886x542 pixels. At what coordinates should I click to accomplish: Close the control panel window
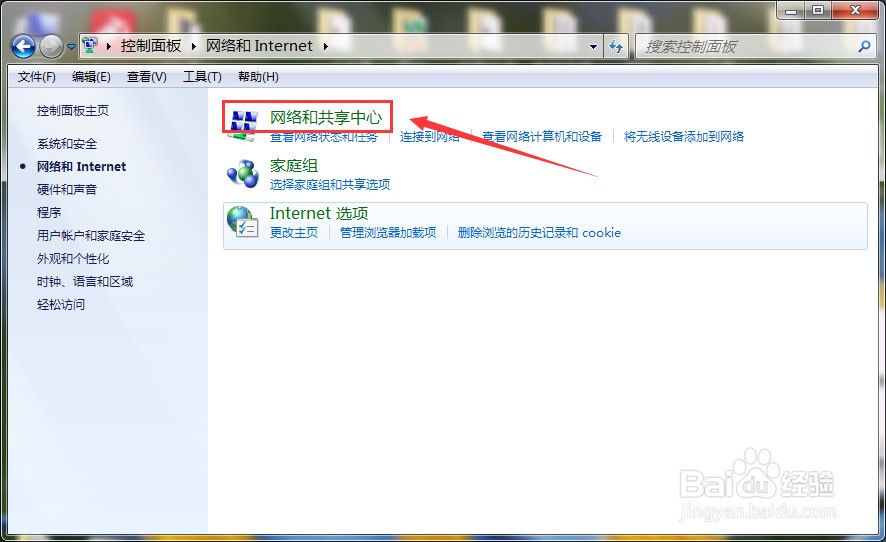[855, 10]
